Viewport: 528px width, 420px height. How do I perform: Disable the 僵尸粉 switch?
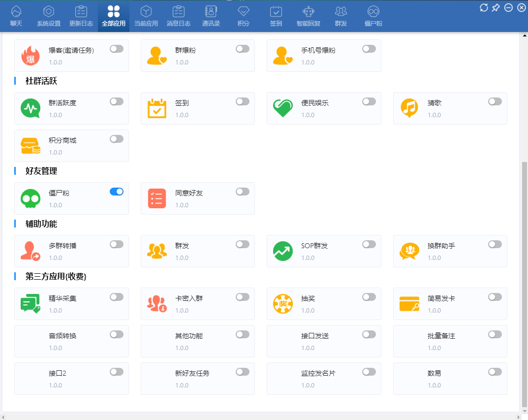tap(116, 192)
